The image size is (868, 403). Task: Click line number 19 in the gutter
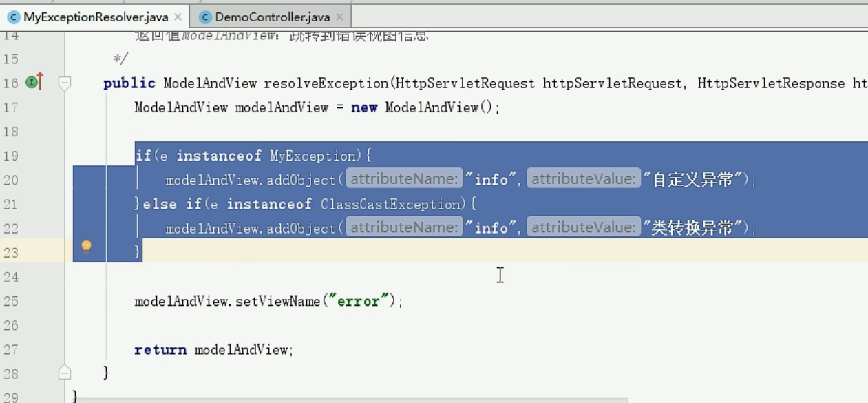pyautogui.click(x=10, y=156)
